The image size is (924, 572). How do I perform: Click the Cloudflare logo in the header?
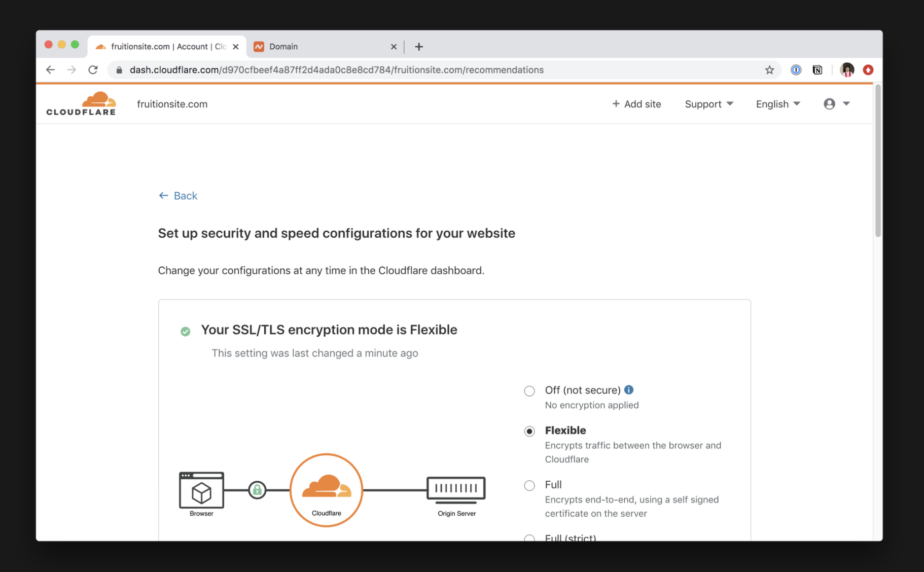click(81, 104)
